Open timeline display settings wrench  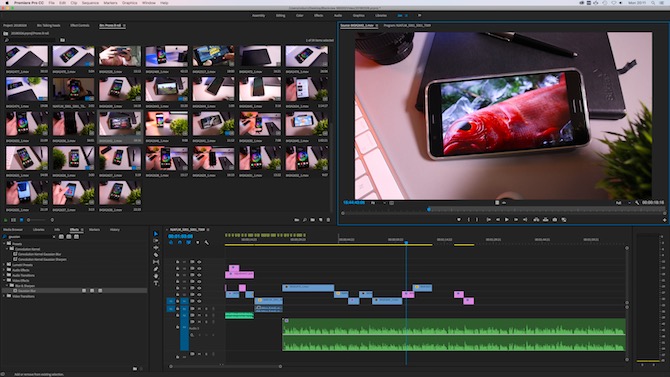tap(207, 243)
